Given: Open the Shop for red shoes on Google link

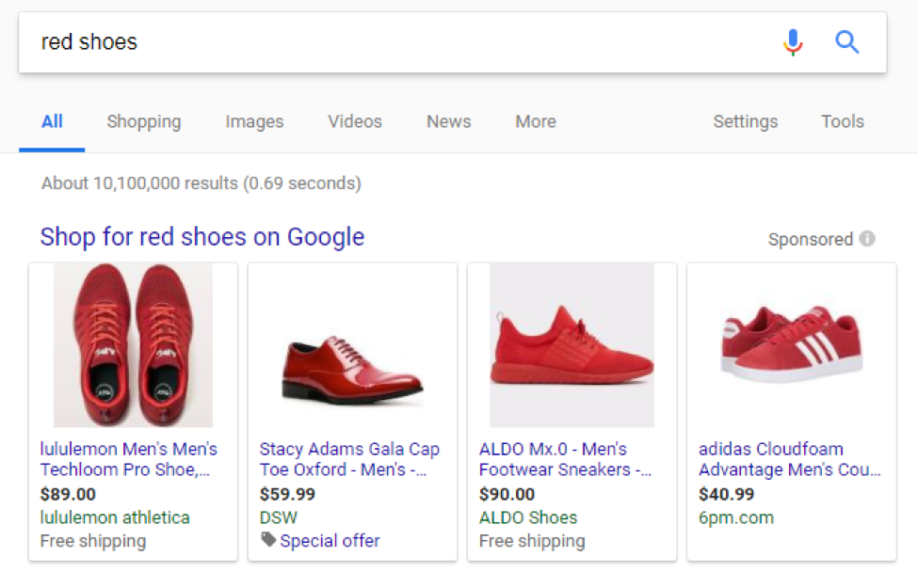Looking at the screenshot, I should coord(201,237).
